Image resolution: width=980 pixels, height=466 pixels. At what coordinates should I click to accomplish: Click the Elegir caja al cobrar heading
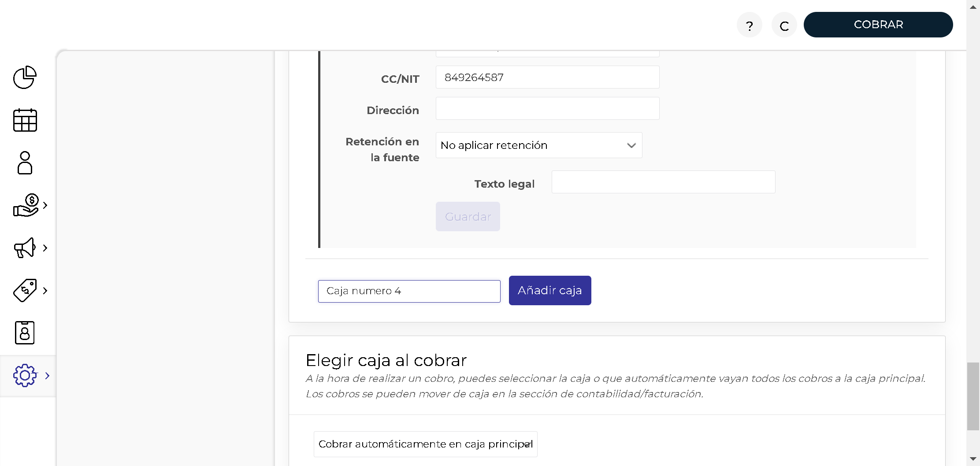[x=386, y=360]
